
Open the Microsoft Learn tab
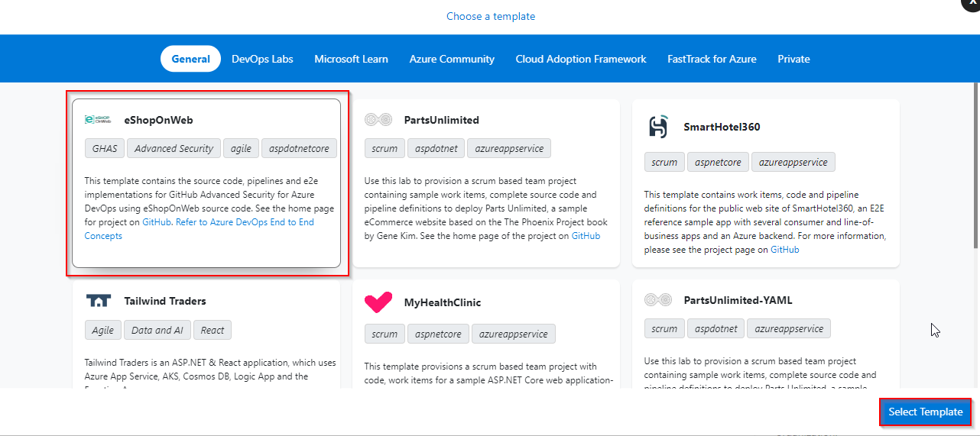click(x=351, y=59)
